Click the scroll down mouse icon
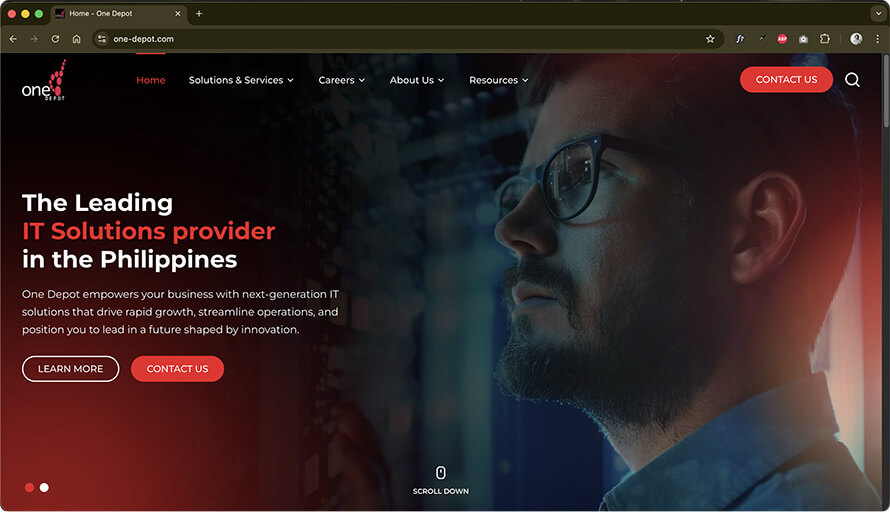 (440, 472)
